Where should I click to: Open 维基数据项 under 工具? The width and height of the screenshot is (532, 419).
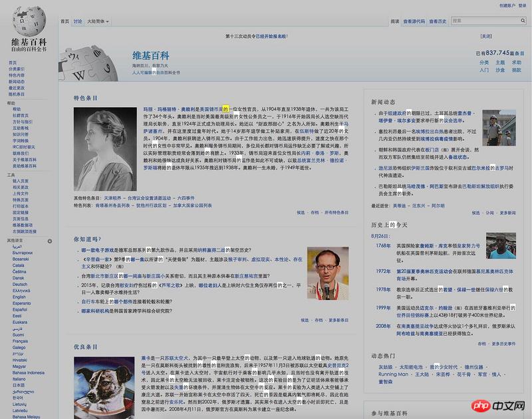click(23, 225)
